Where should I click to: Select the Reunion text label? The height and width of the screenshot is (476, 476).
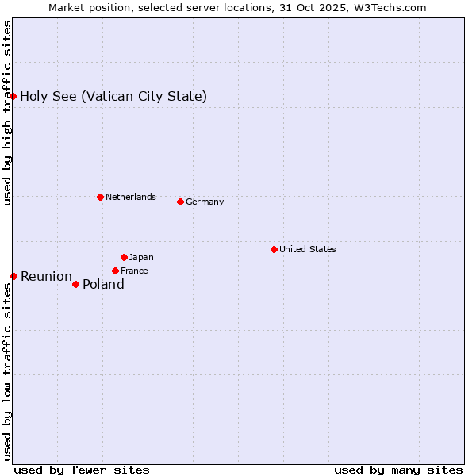tap(46, 277)
